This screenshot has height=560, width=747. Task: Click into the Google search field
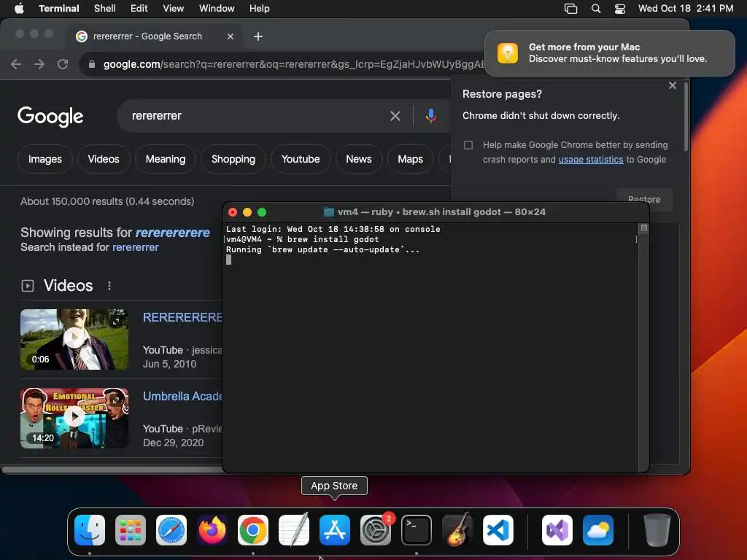(x=258, y=116)
